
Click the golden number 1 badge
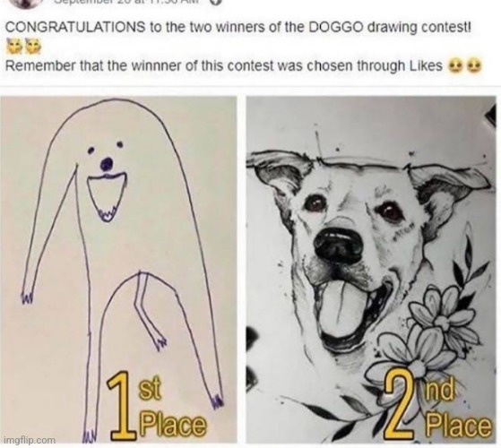pos(123,406)
